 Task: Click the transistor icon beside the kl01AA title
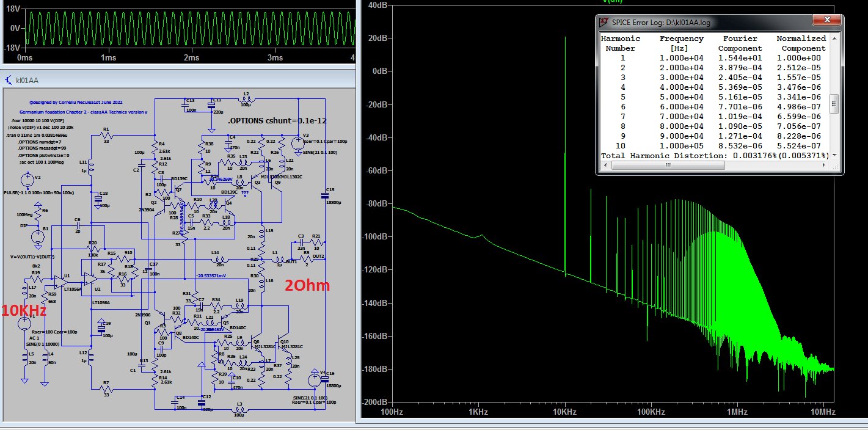coord(9,80)
